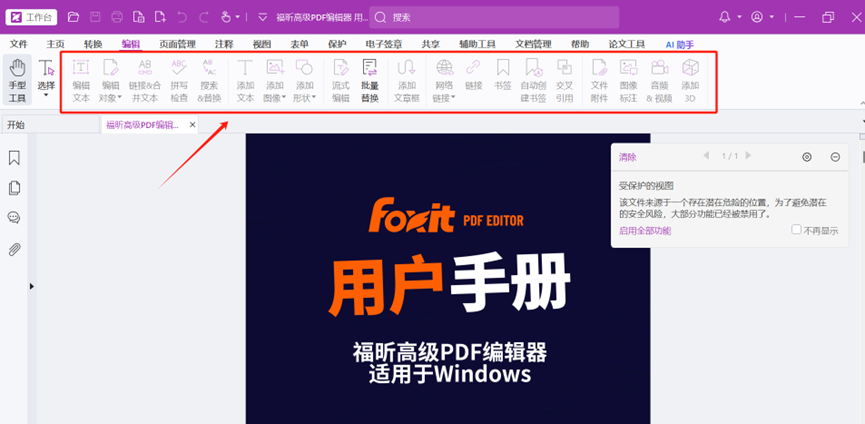Run Spell Check (拼写检查)
This screenshot has width=865, height=424.
tap(179, 81)
